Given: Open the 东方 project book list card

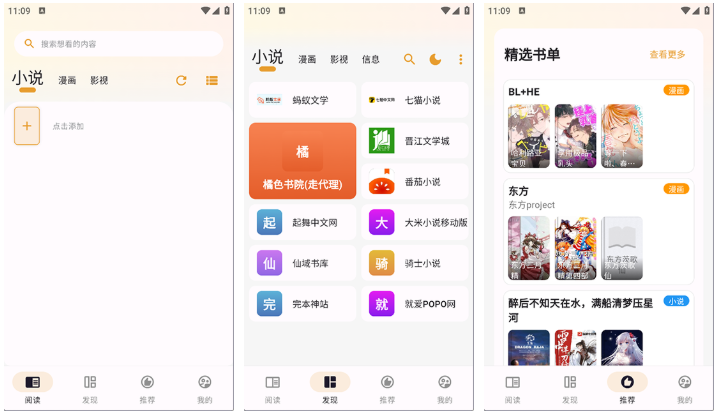Looking at the screenshot, I should [x=599, y=232].
